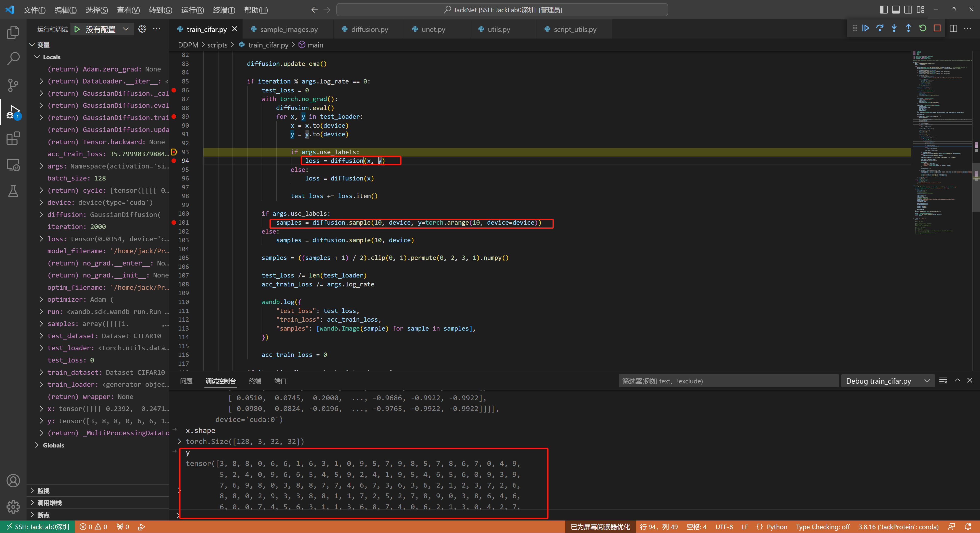Open editor more actions menu
This screenshot has height=533, width=980.
click(x=967, y=29)
